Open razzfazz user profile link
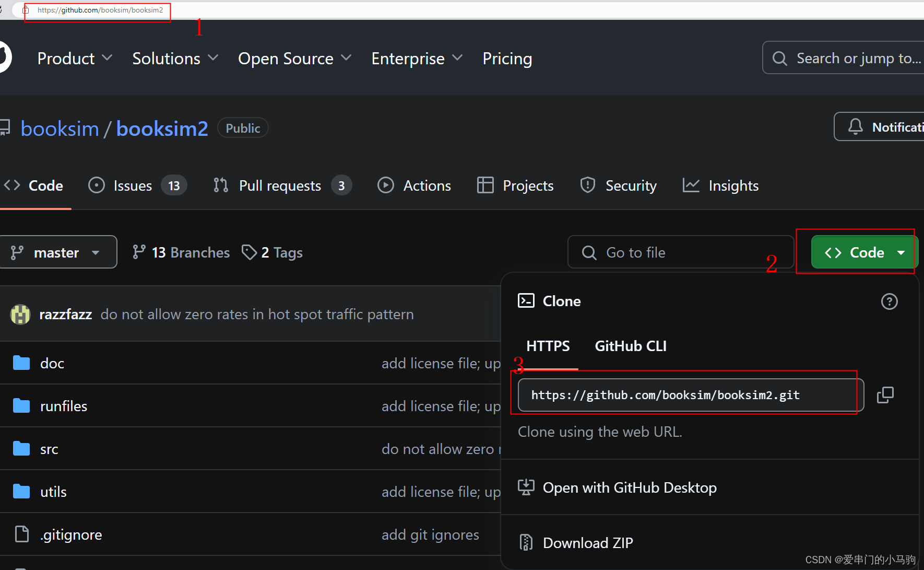The height and width of the screenshot is (570, 924). (66, 315)
